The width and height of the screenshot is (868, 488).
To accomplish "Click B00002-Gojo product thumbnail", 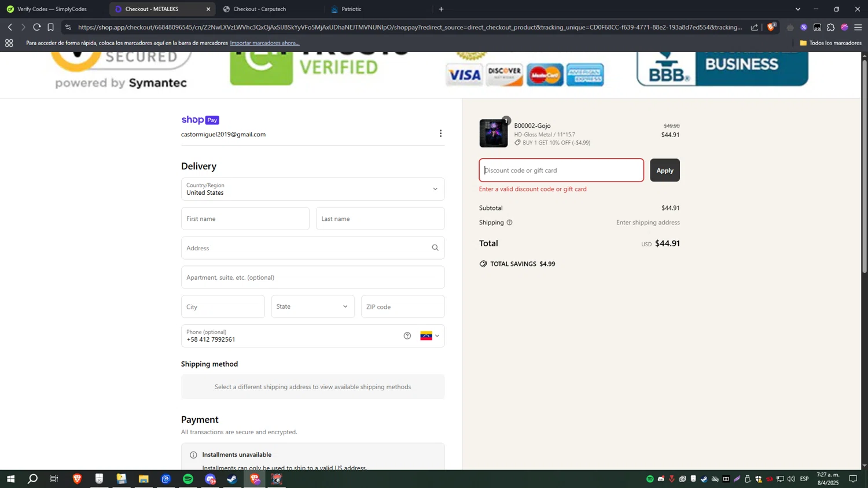I will point(494,133).
